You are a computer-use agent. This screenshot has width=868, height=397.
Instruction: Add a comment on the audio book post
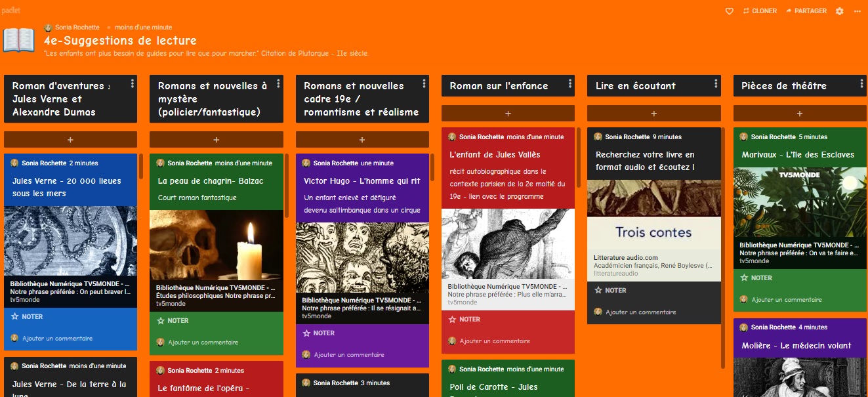(x=641, y=312)
